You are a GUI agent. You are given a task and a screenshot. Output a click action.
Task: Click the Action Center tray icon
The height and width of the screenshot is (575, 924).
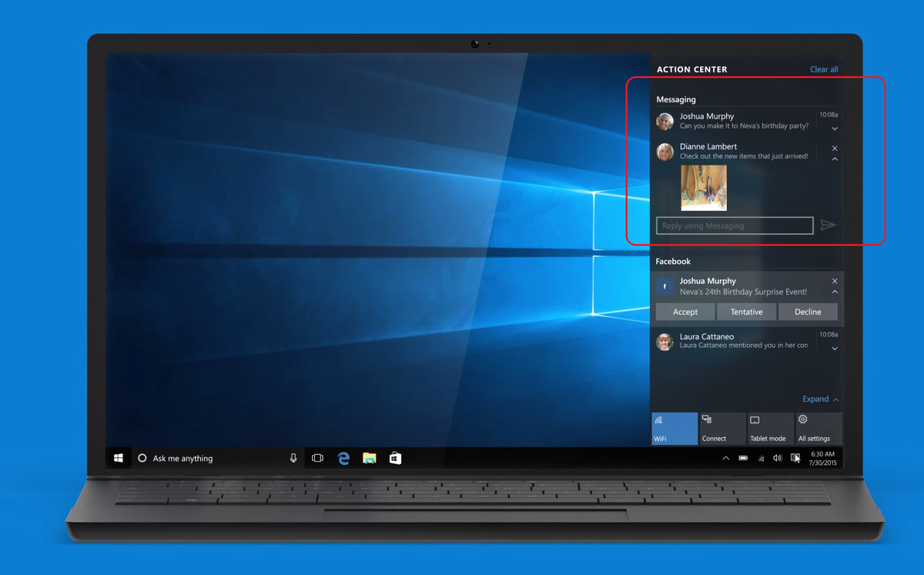(795, 458)
